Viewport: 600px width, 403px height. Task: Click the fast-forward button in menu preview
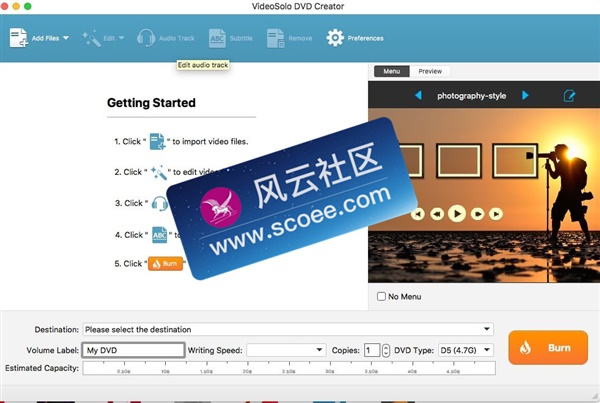pyautogui.click(x=478, y=214)
